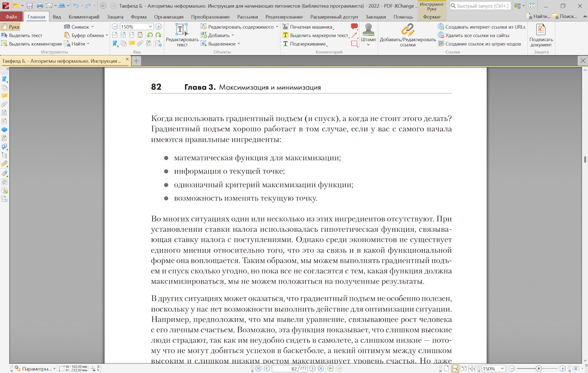Switch to the Comment (Комментарий) ribbon tab
This screenshot has height=373, width=588.
(x=84, y=17)
